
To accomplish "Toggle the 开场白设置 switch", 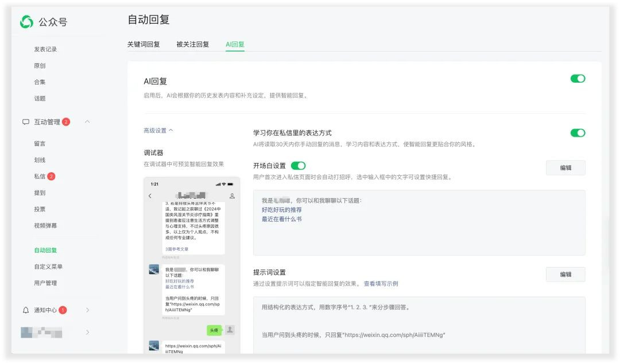I will [298, 166].
